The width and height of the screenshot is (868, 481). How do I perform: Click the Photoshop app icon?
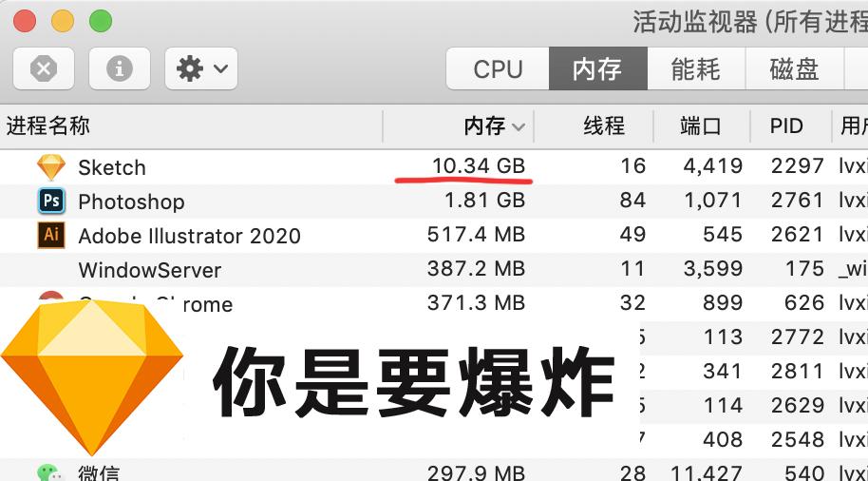click(51, 202)
